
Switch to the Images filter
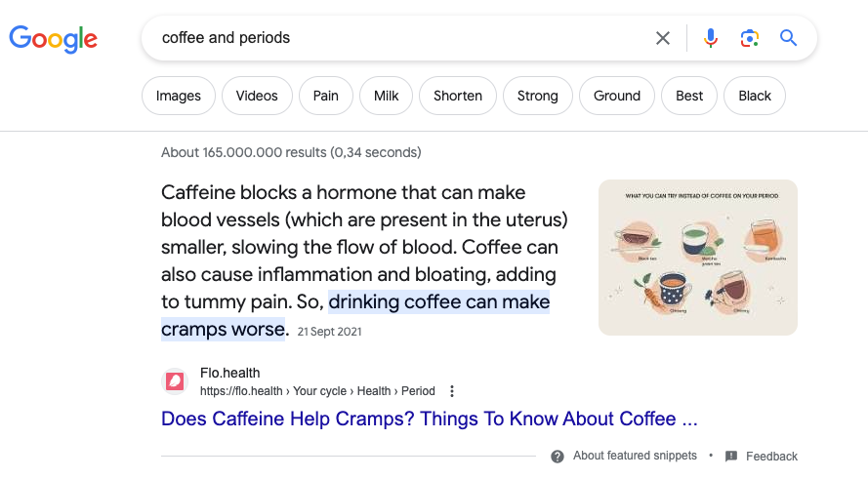tap(179, 96)
